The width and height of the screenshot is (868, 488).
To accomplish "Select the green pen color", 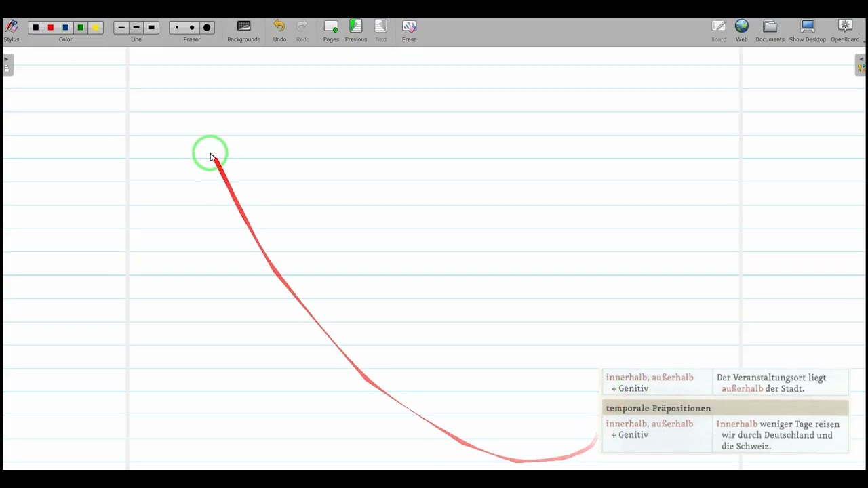I will 81,28.
